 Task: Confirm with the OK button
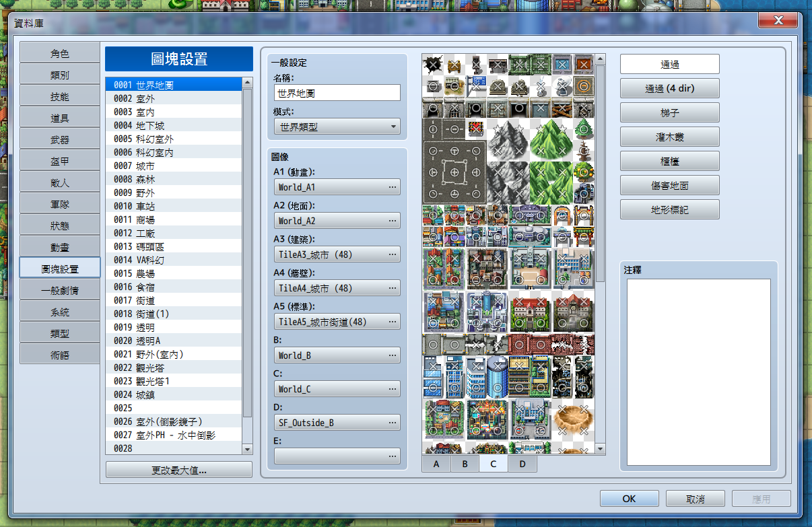tap(629, 499)
